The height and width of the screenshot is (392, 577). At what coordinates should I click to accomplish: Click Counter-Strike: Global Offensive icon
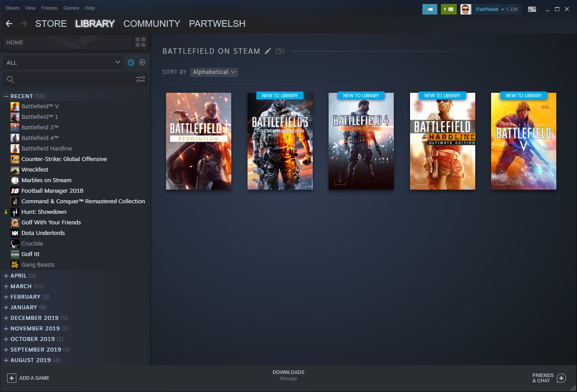point(15,159)
